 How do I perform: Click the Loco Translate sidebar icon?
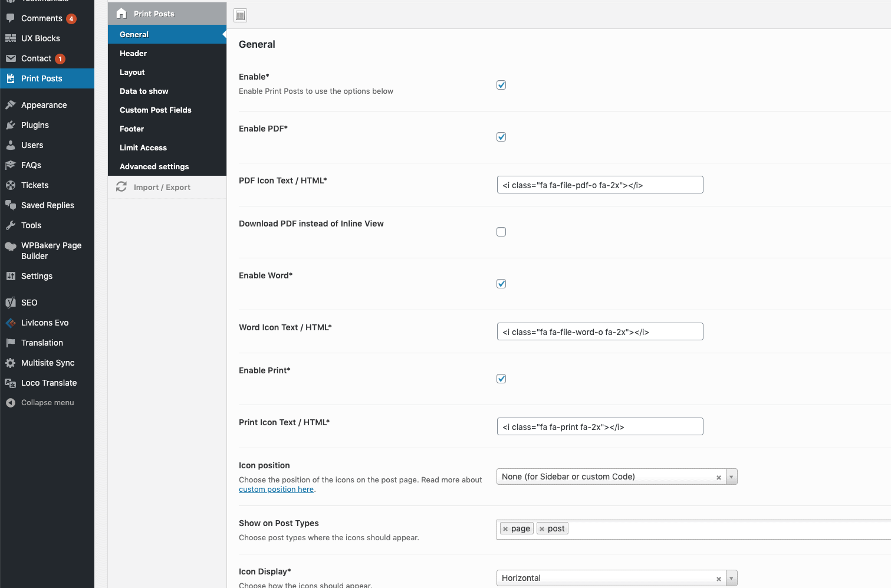tap(11, 383)
